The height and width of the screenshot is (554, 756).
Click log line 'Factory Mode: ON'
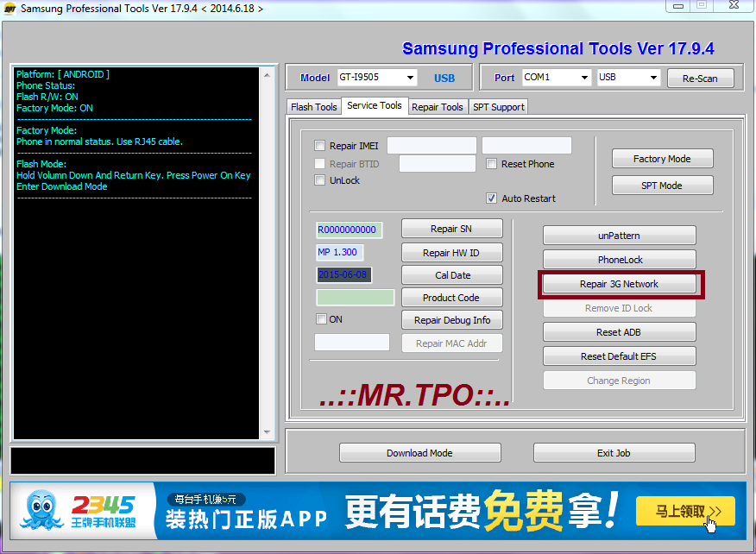54,108
